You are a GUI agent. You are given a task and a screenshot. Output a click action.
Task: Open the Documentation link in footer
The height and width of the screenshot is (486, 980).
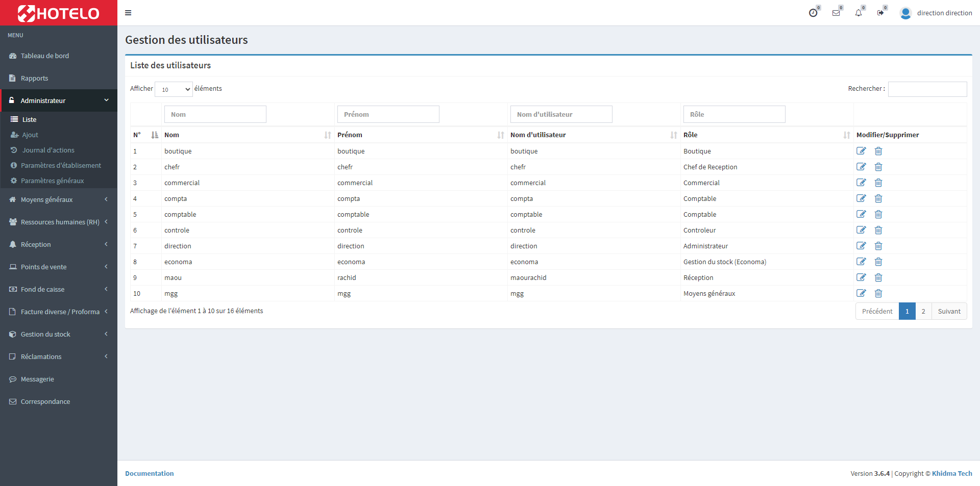[149, 473]
